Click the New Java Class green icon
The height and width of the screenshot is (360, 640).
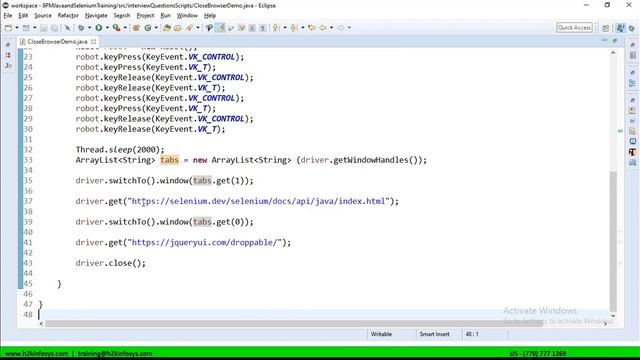point(148,28)
